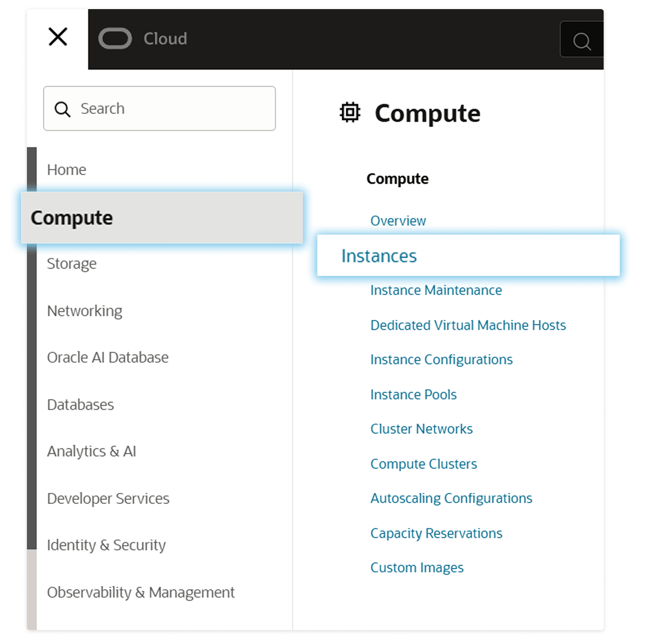Open Storage menu category
This screenshot has width=646, height=644.
[x=72, y=264]
